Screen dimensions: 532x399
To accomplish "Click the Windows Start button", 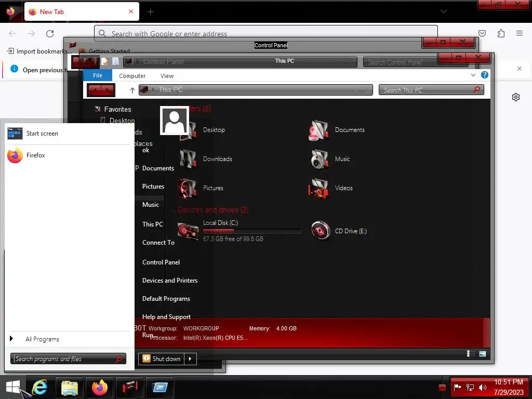I will pyautogui.click(x=13, y=387).
